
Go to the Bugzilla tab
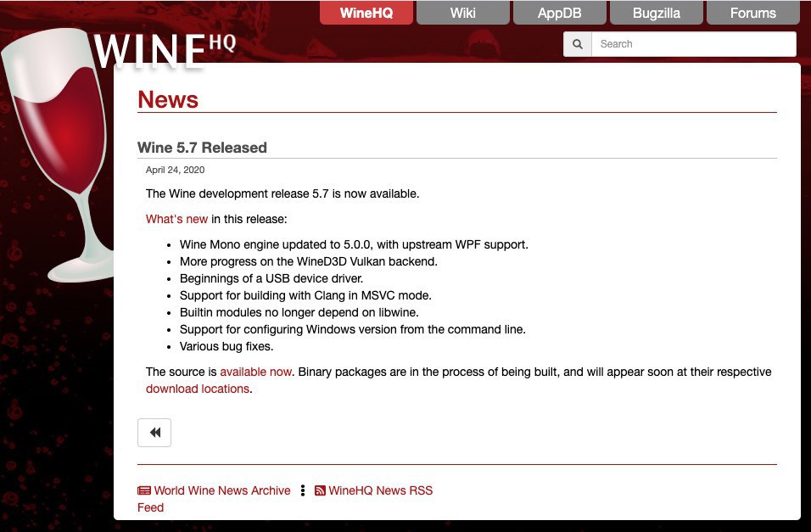click(657, 13)
